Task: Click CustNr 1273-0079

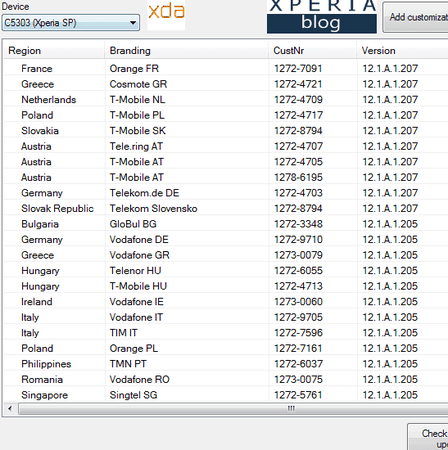Action: (298, 255)
